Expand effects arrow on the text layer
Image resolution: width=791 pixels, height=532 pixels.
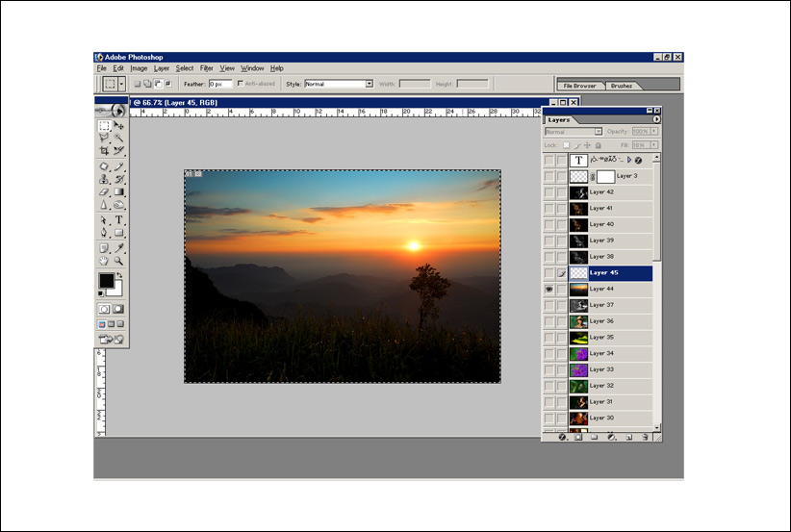(x=629, y=160)
